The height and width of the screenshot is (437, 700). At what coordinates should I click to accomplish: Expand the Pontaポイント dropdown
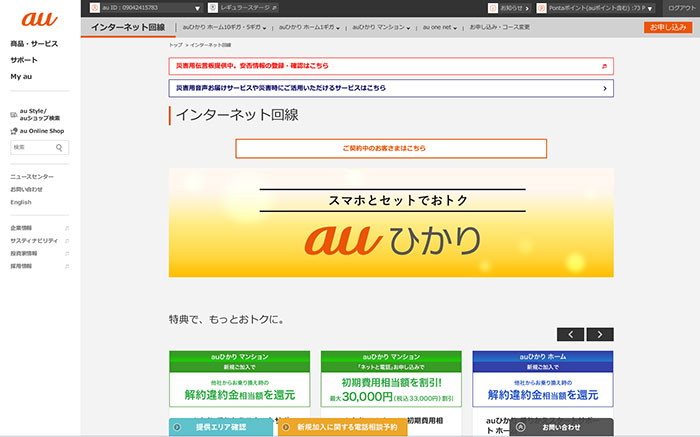point(650,8)
